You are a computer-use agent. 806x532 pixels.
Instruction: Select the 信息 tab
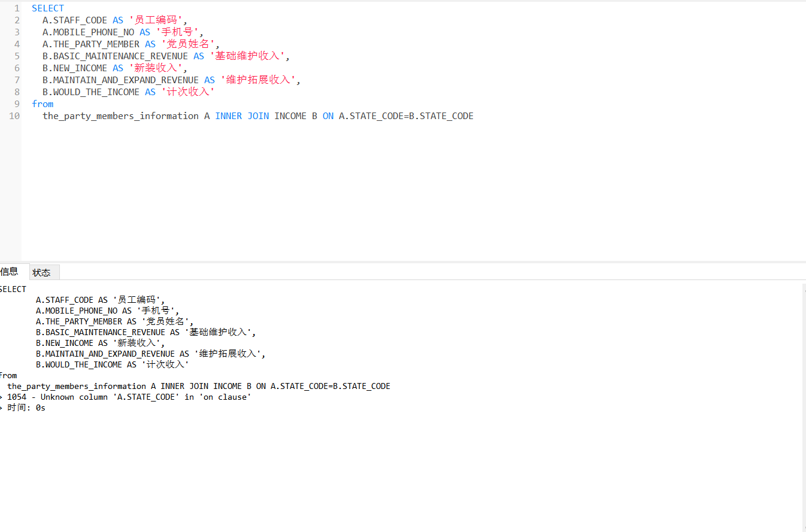[11, 272]
